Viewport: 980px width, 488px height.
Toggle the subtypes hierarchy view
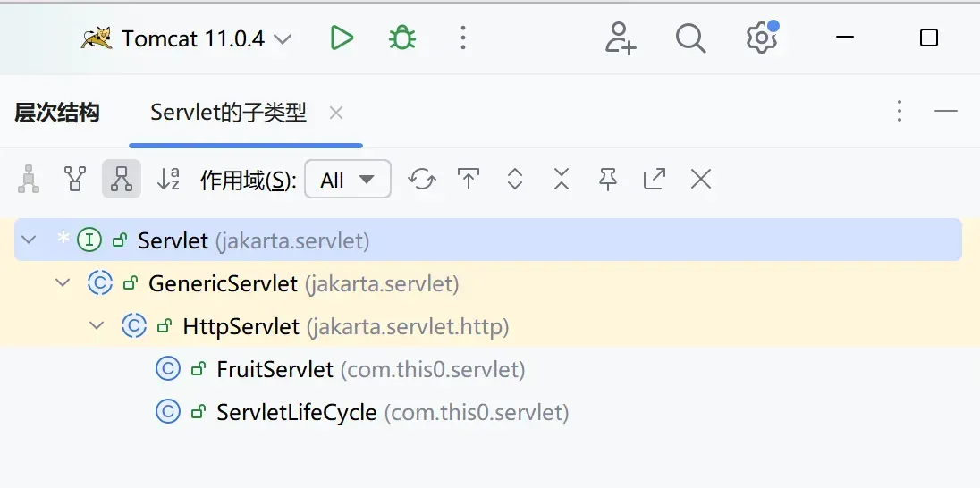point(122,180)
